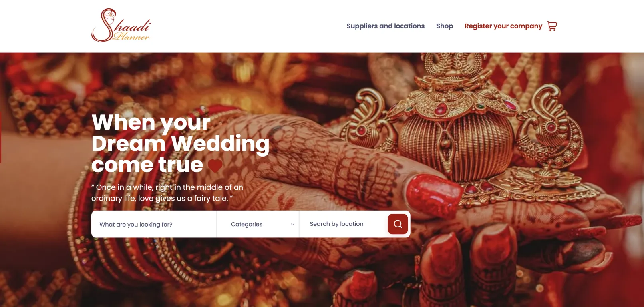Click the 'Once in a while' quote text

167,193
